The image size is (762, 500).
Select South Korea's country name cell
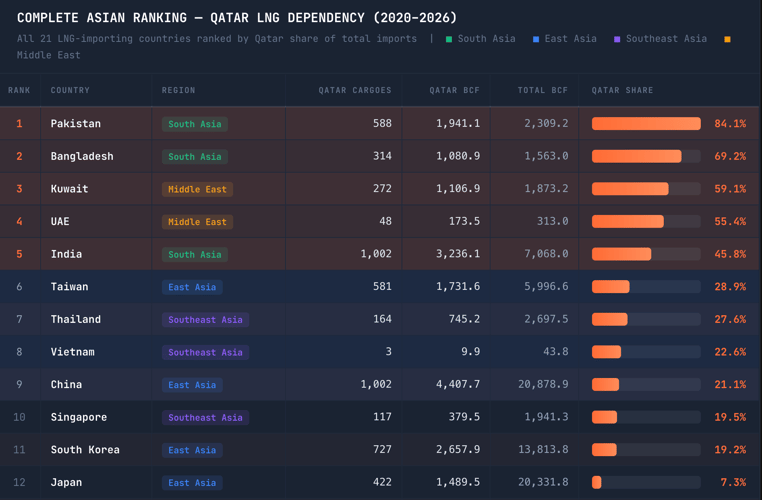coord(85,450)
